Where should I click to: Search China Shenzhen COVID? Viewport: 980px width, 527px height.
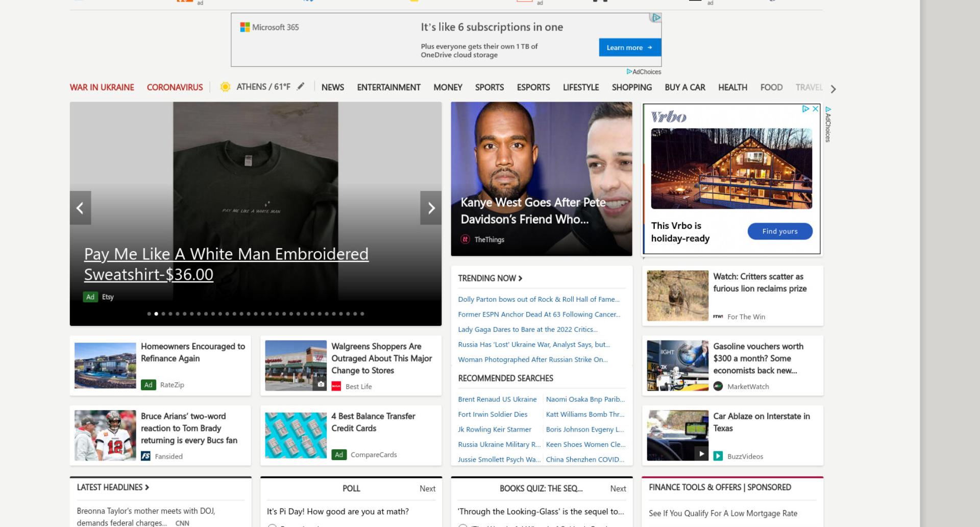pyautogui.click(x=585, y=460)
